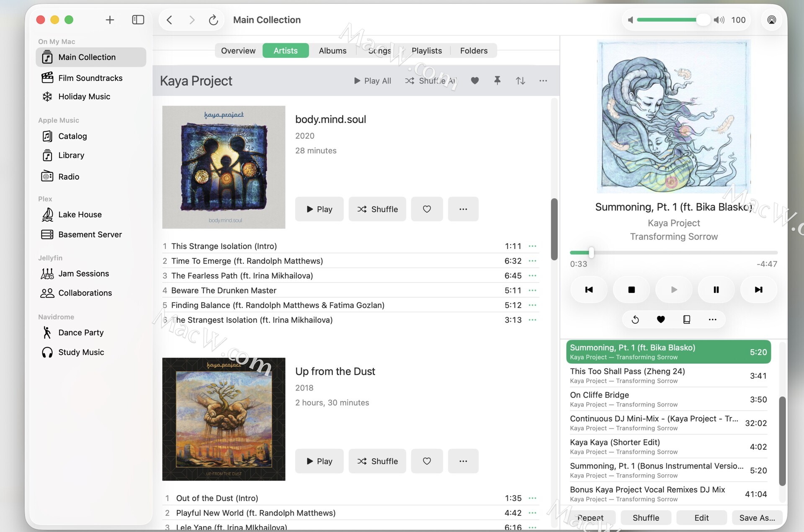Pause the current song
Image resolution: width=804 pixels, height=532 pixels.
coord(716,290)
